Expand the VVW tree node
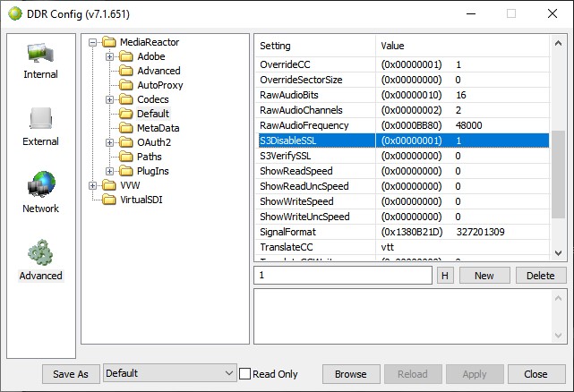 click(x=92, y=185)
